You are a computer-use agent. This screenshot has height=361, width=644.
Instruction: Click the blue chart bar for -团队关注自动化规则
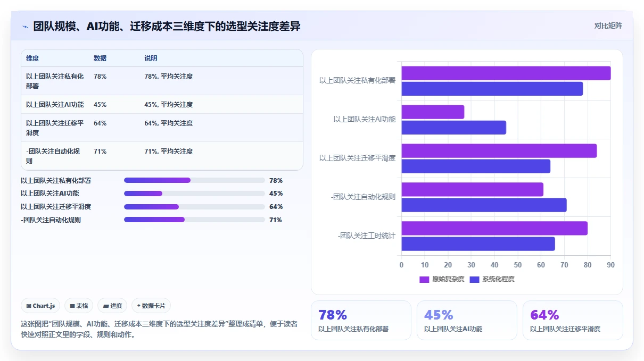coord(484,205)
